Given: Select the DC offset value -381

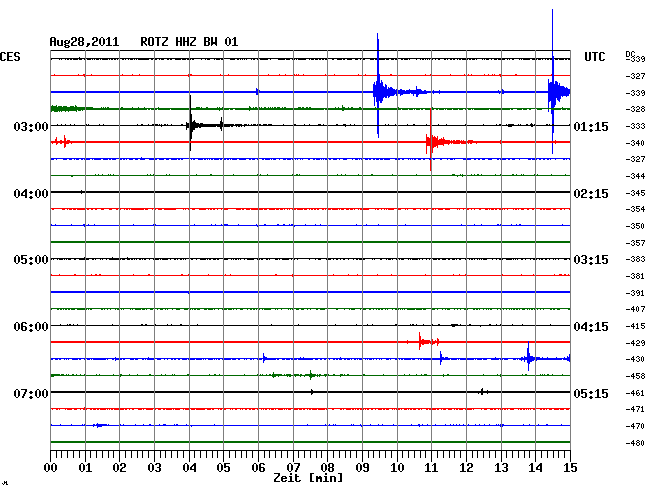Looking at the screenshot, I should (635, 276).
